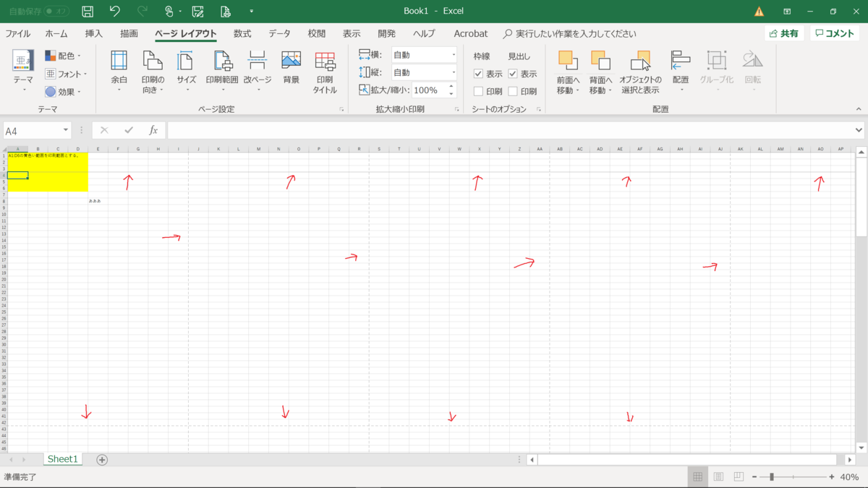
Task: Open Width (横) scale dropdown
Action: 454,55
